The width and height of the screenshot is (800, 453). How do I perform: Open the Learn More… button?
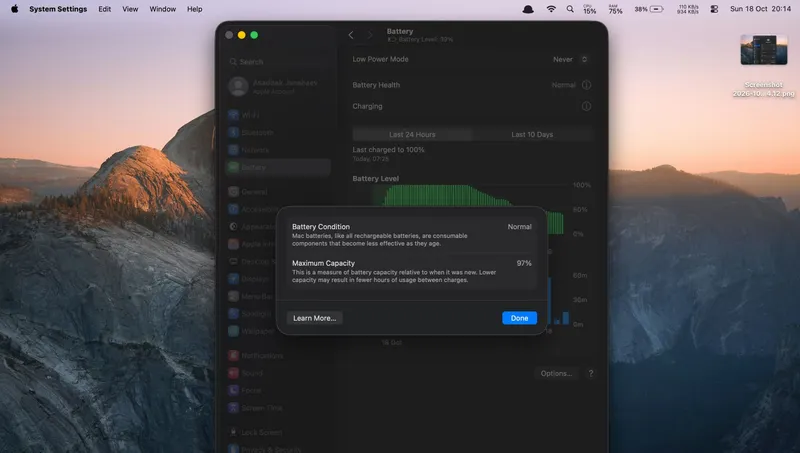pyautogui.click(x=314, y=318)
